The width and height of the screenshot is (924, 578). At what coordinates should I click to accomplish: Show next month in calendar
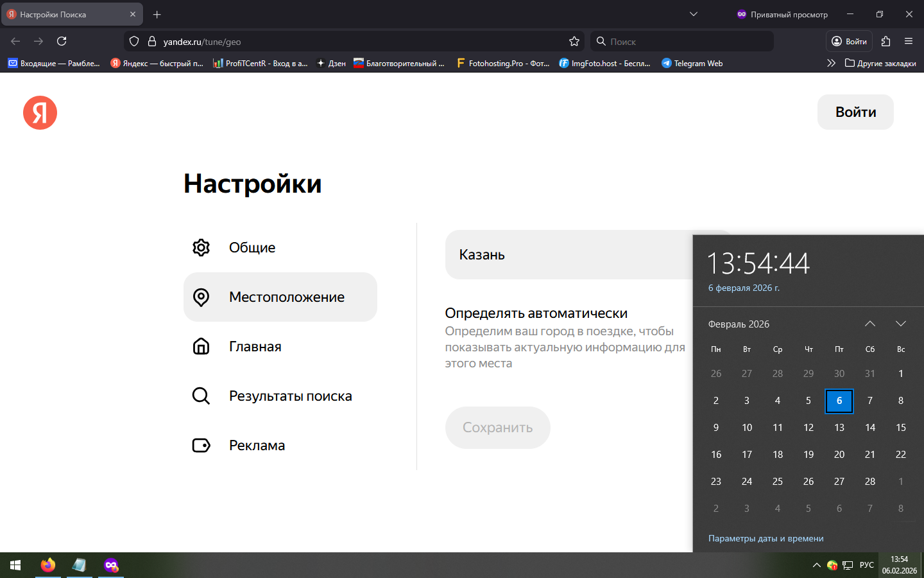pos(900,324)
